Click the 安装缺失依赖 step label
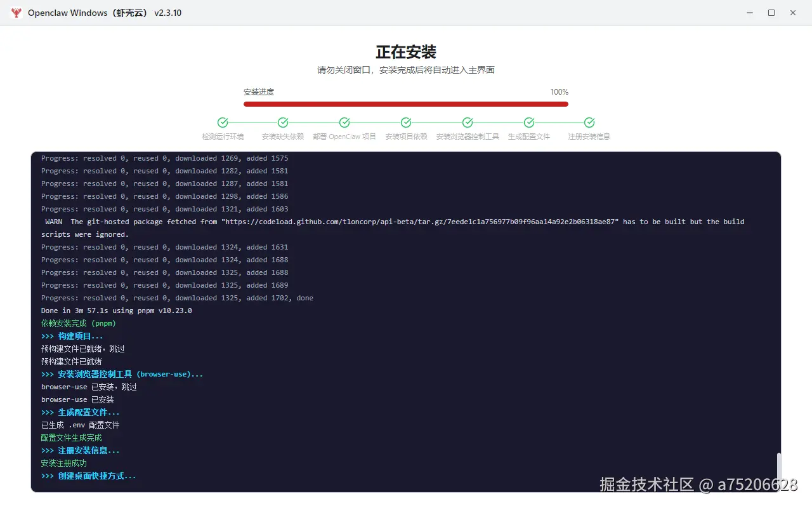The width and height of the screenshot is (812, 508). (x=283, y=137)
